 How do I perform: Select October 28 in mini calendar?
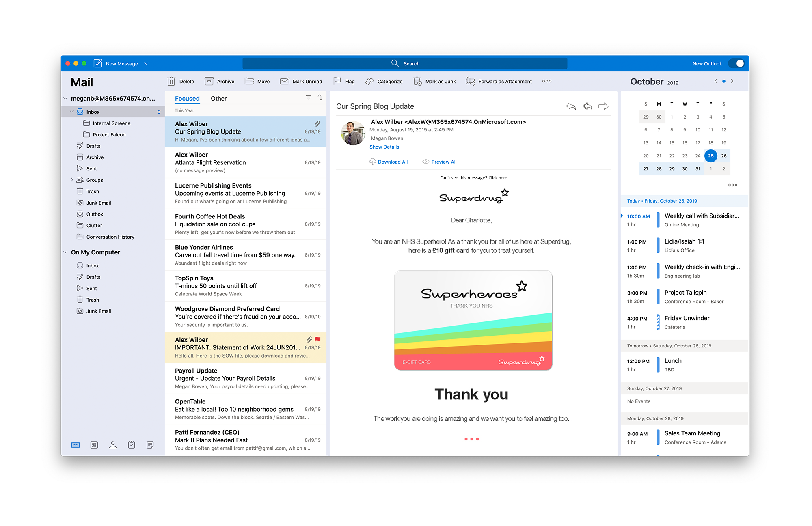pyautogui.click(x=659, y=169)
